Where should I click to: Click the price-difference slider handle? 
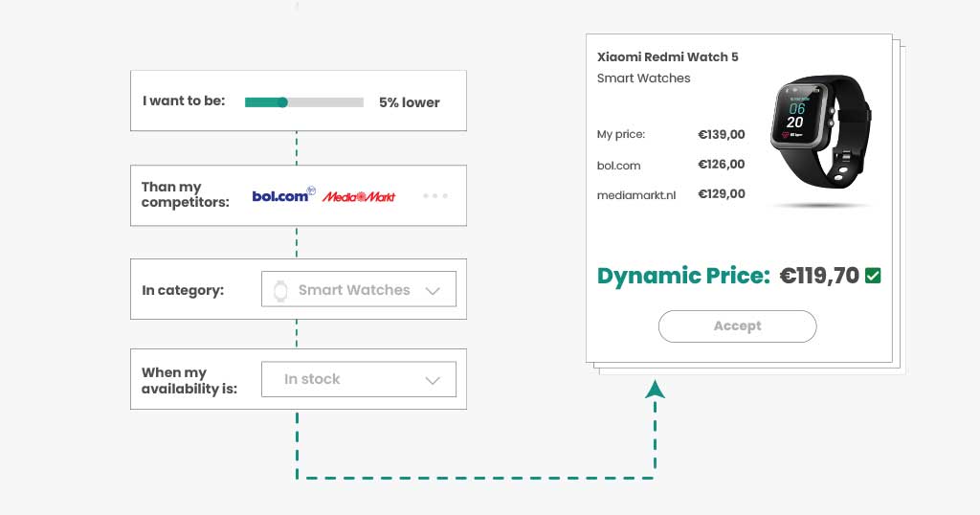(x=282, y=102)
